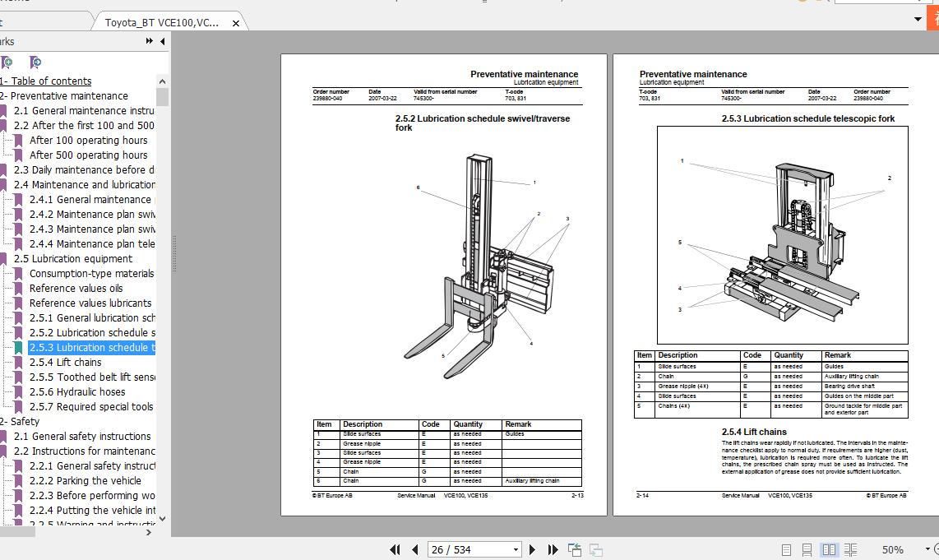The height and width of the screenshot is (560, 939).
Task: Close the Toyota_BT VCE100 tab
Action: (236, 24)
